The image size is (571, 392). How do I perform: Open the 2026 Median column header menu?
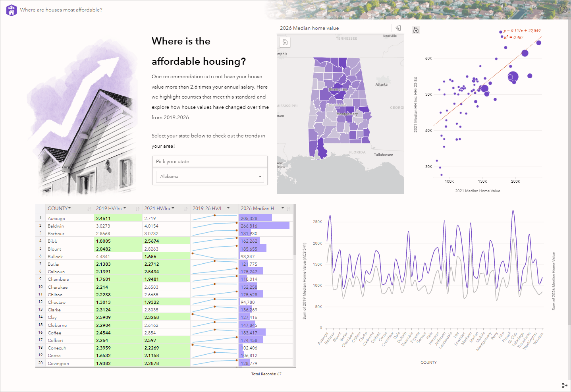coord(283,208)
